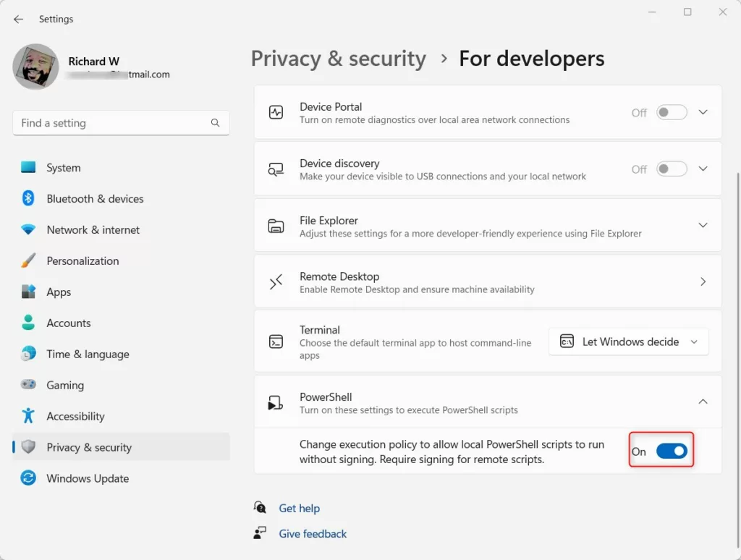Turn on Device Portal toggle
The image size is (741, 560).
[672, 112]
